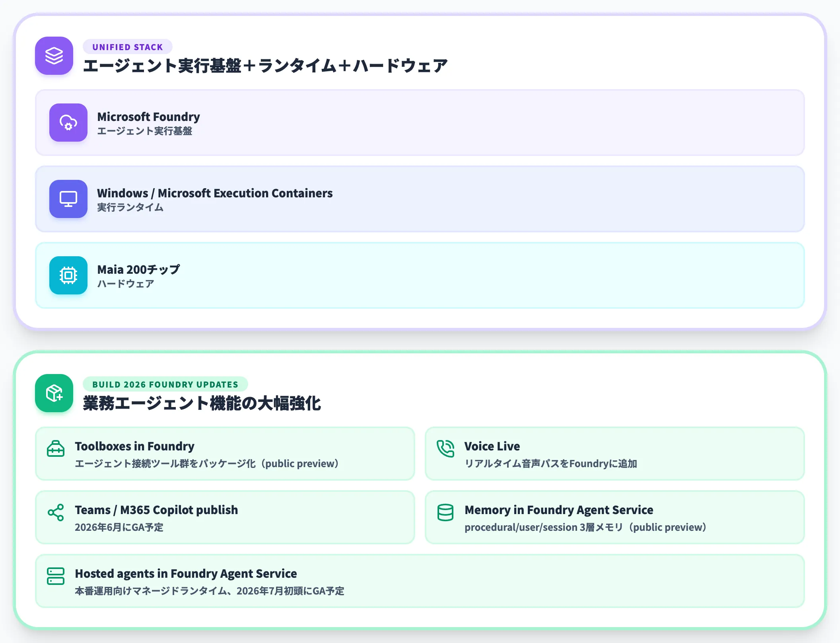Click the Toolboxes in Foundry toolbox icon
The width and height of the screenshot is (840, 643).
tap(56, 449)
